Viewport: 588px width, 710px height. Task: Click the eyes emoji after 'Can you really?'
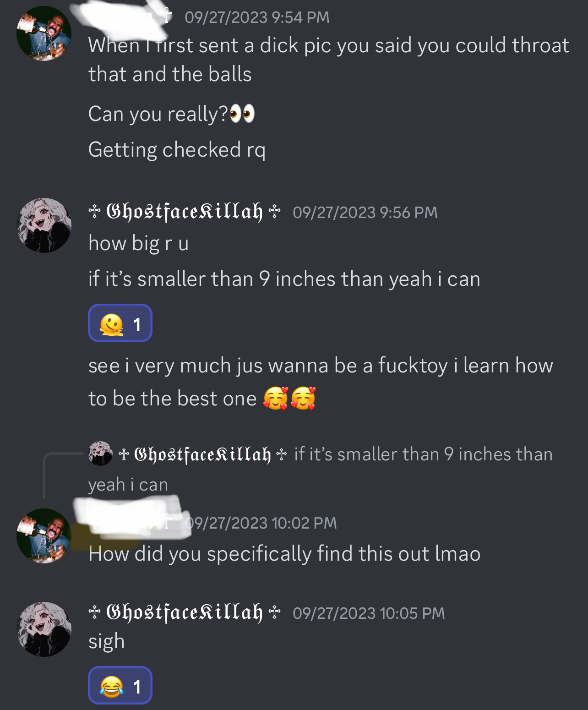tap(242, 114)
